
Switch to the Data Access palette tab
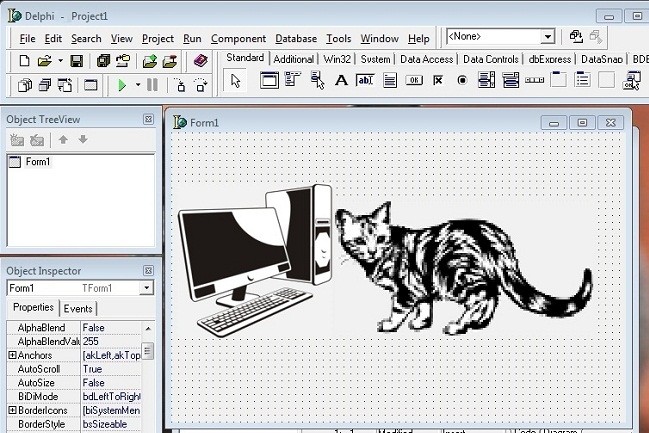(427, 59)
